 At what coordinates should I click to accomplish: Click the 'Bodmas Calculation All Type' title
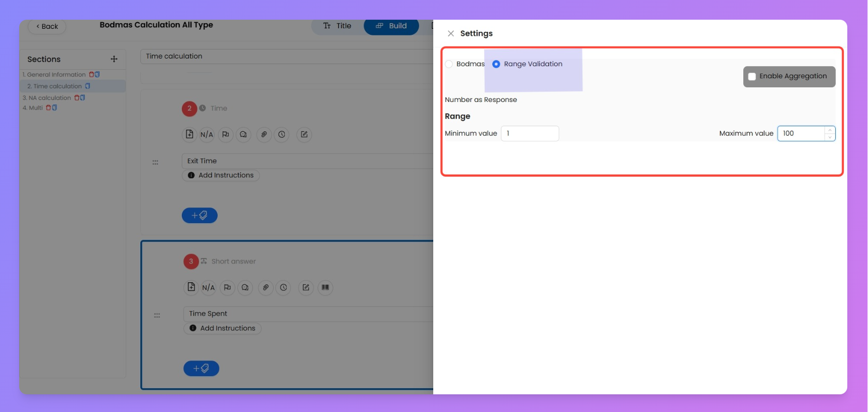[157, 25]
